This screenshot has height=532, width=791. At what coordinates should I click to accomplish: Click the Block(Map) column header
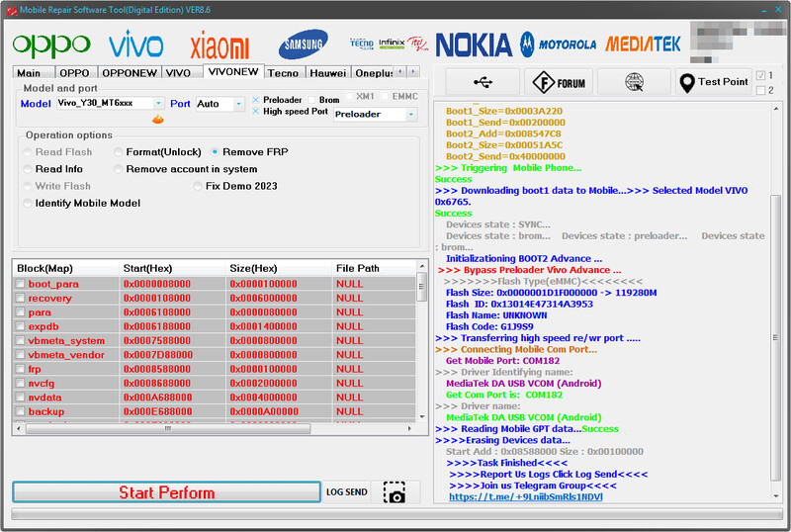[x=65, y=269]
